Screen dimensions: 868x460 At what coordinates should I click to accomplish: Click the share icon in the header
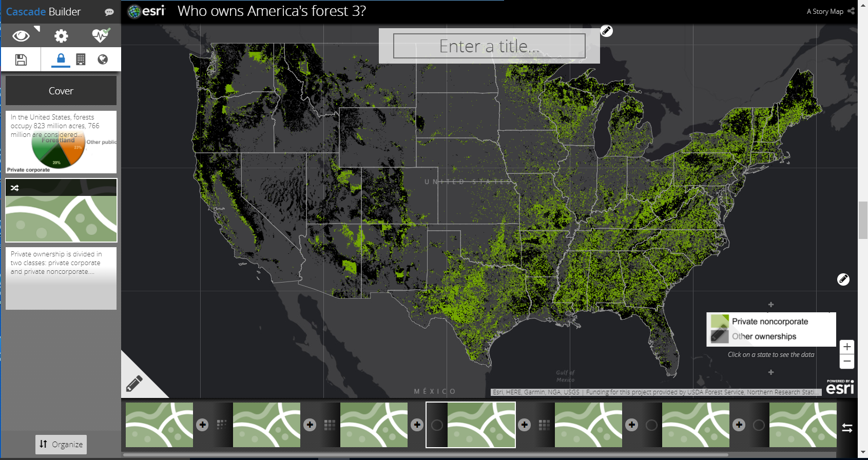click(x=851, y=11)
